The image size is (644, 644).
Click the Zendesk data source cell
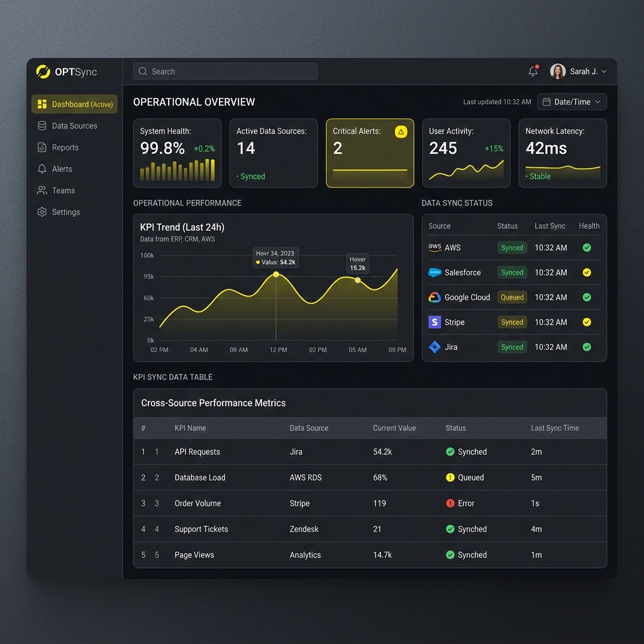click(304, 529)
